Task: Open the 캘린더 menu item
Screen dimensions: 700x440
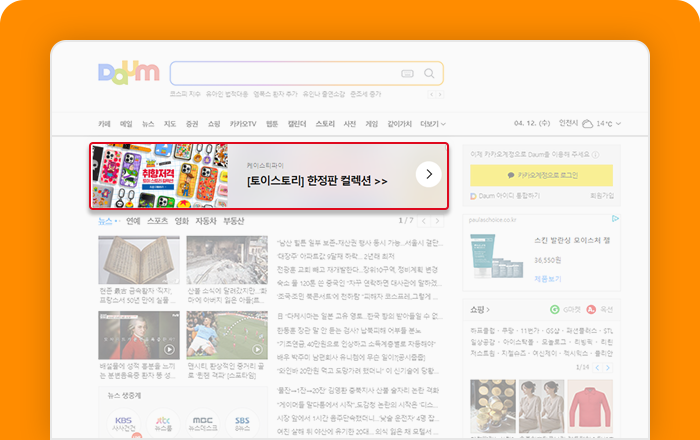Action: [x=297, y=124]
